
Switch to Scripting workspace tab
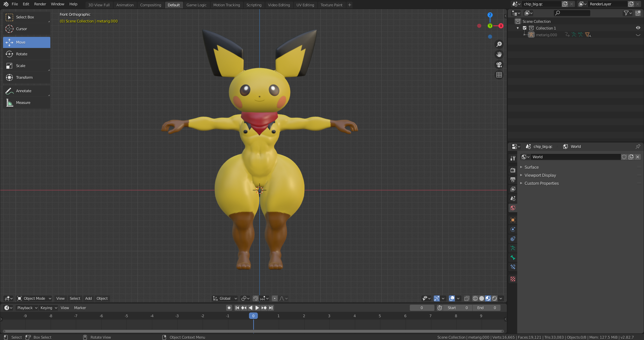pyautogui.click(x=254, y=5)
